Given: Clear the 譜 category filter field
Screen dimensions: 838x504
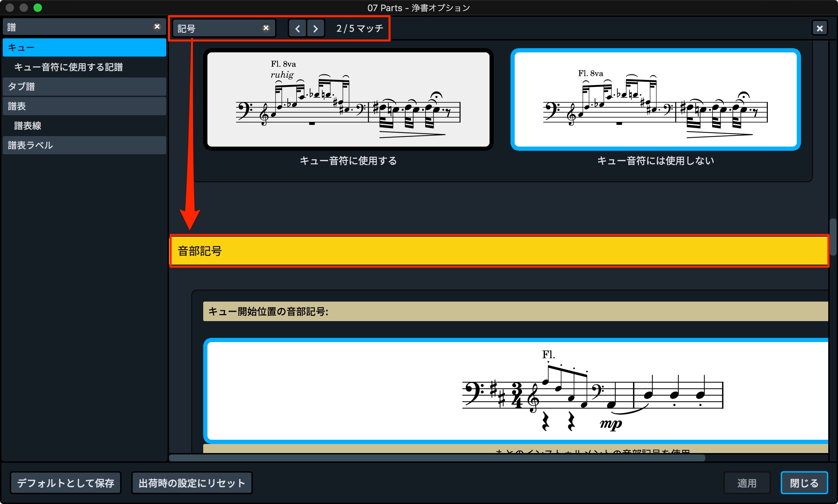Looking at the screenshot, I should [157, 27].
